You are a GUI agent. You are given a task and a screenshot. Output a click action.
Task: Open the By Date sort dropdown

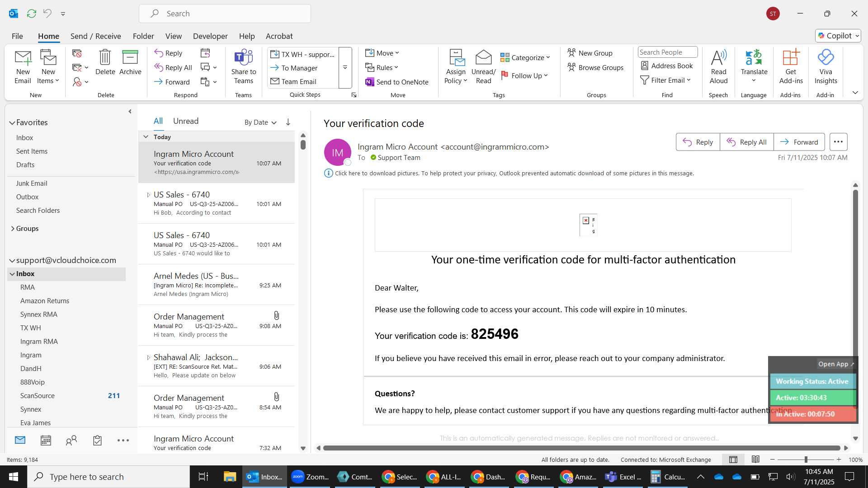(260, 122)
